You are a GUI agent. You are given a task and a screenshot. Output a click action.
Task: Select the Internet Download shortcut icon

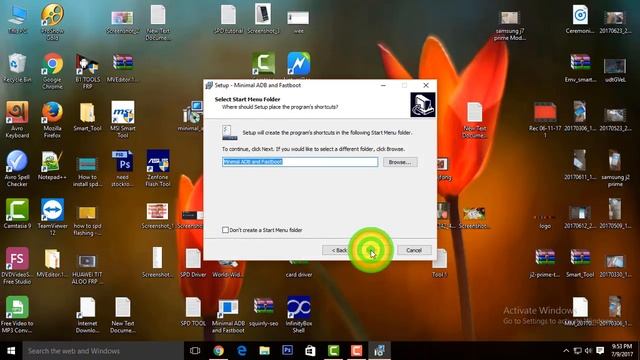(87, 315)
